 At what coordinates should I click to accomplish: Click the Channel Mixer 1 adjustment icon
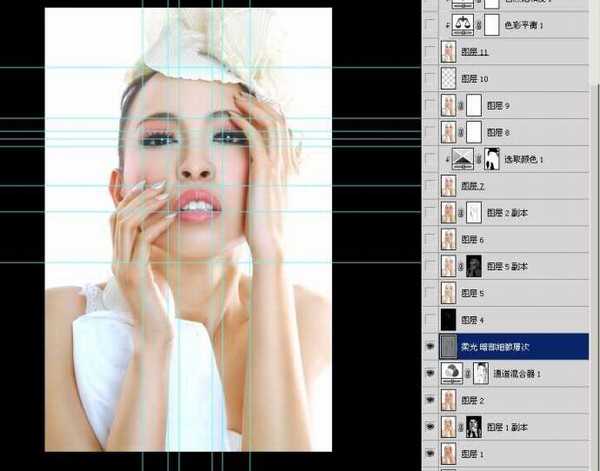pyautogui.click(x=450, y=373)
